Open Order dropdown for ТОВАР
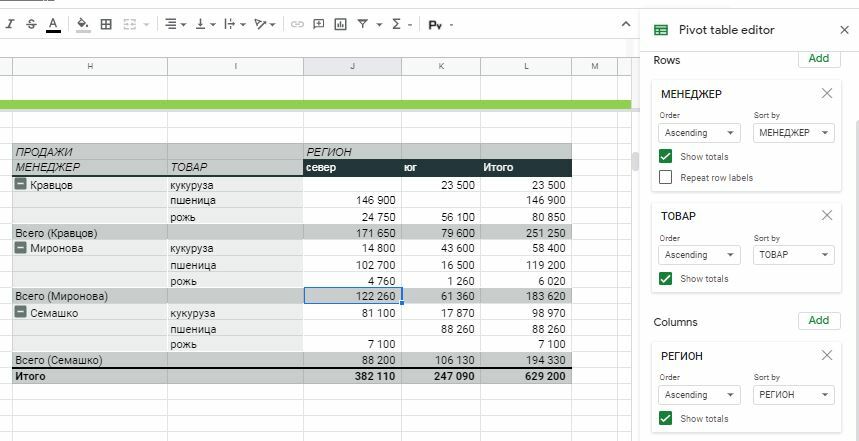This screenshot has width=859, height=441. (x=699, y=255)
